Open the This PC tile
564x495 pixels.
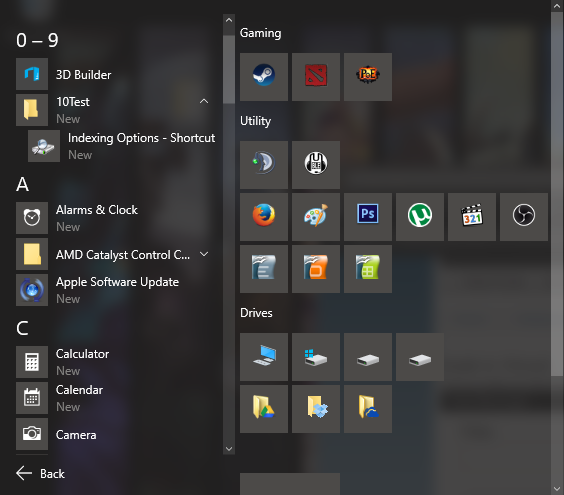pos(264,357)
